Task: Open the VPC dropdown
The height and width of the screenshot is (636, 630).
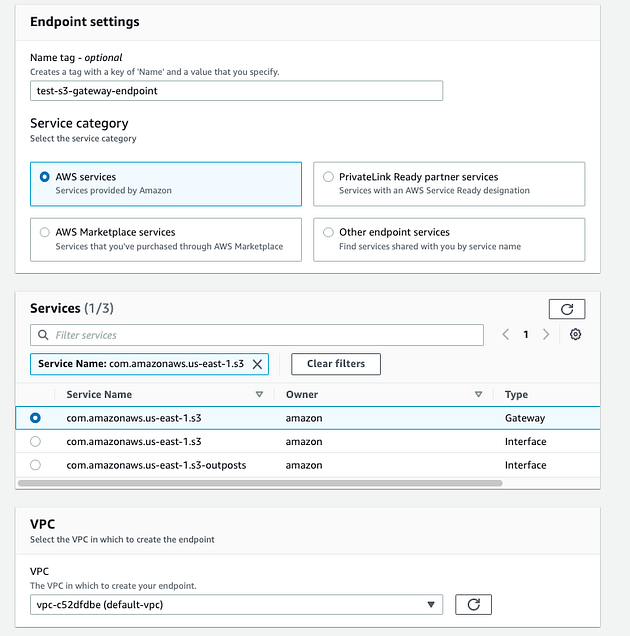Action: pyautogui.click(x=236, y=604)
